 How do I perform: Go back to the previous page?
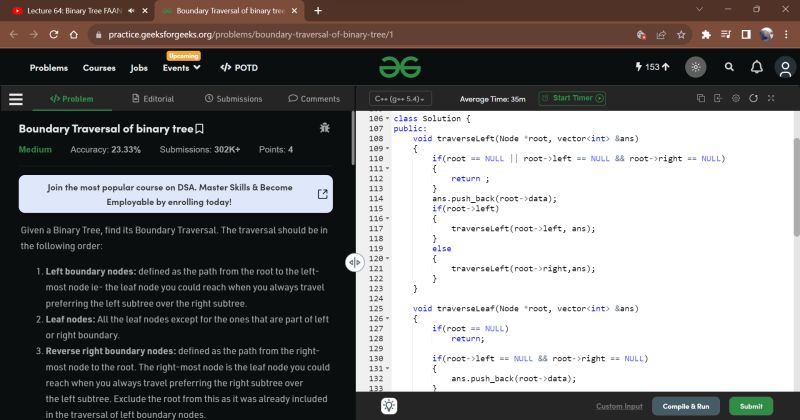(x=14, y=35)
